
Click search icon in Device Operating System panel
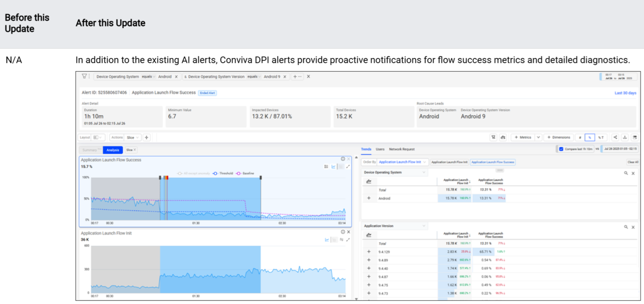pos(626,173)
